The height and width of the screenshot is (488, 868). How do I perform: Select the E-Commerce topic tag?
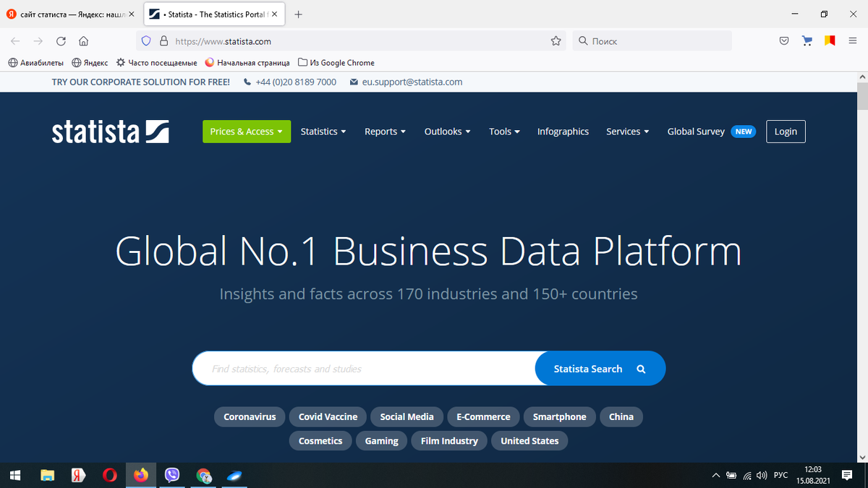pyautogui.click(x=483, y=417)
